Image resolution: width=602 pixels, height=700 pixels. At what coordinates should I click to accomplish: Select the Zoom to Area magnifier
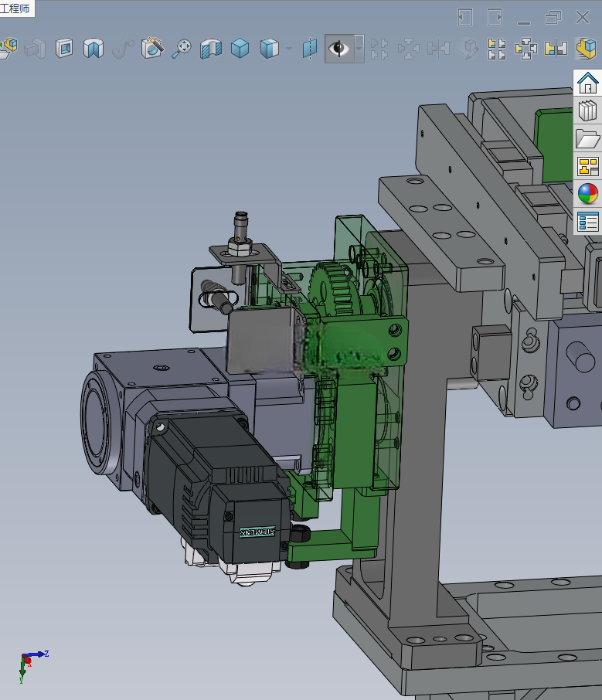(182, 48)
